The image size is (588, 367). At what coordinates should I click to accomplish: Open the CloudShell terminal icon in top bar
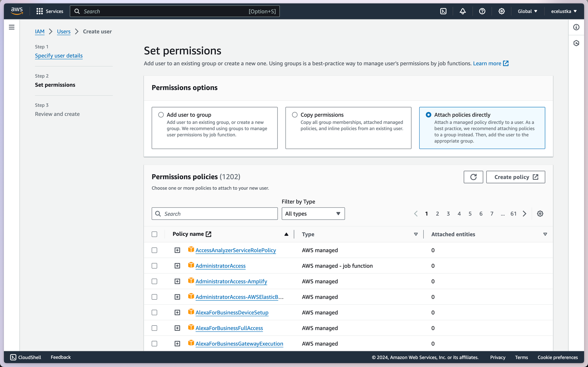point(443,11)
